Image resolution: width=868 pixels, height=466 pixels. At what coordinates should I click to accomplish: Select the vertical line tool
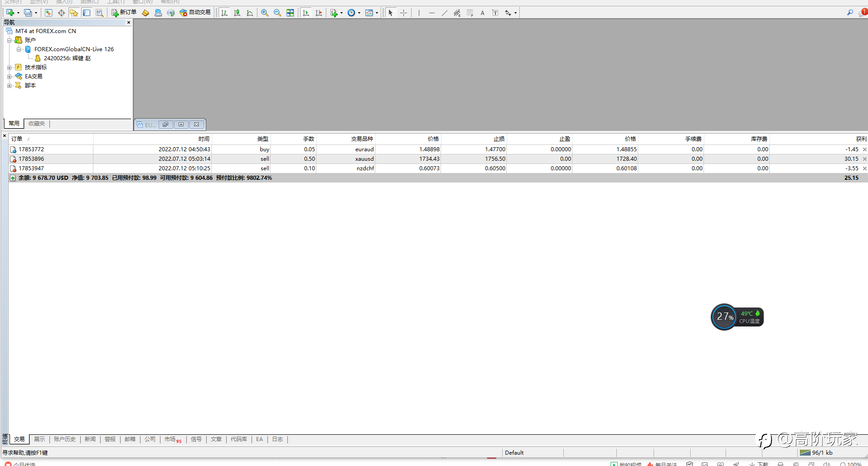tap(419, 13)
